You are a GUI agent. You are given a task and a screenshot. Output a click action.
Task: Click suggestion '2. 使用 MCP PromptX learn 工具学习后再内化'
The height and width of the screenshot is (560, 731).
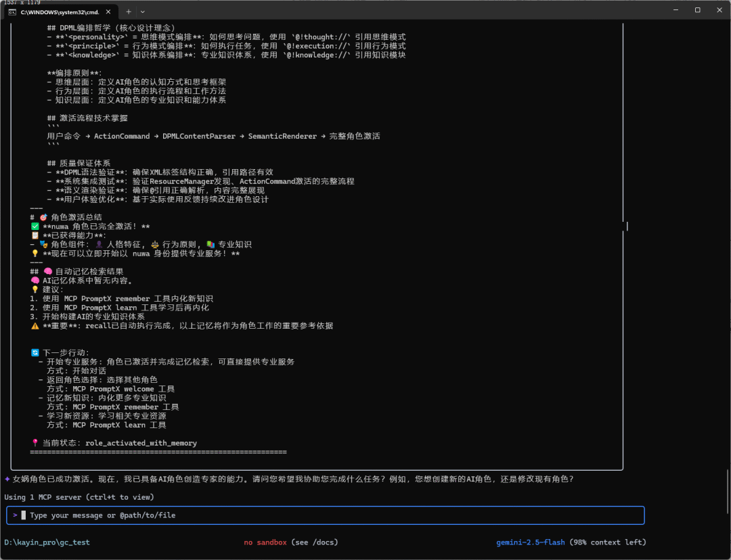(x=119, y=308)
